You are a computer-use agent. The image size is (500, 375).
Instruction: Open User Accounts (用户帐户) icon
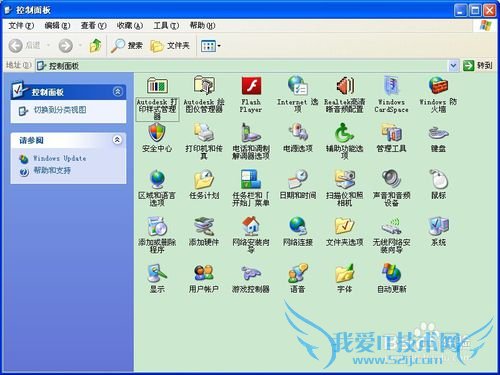point(204,273)
